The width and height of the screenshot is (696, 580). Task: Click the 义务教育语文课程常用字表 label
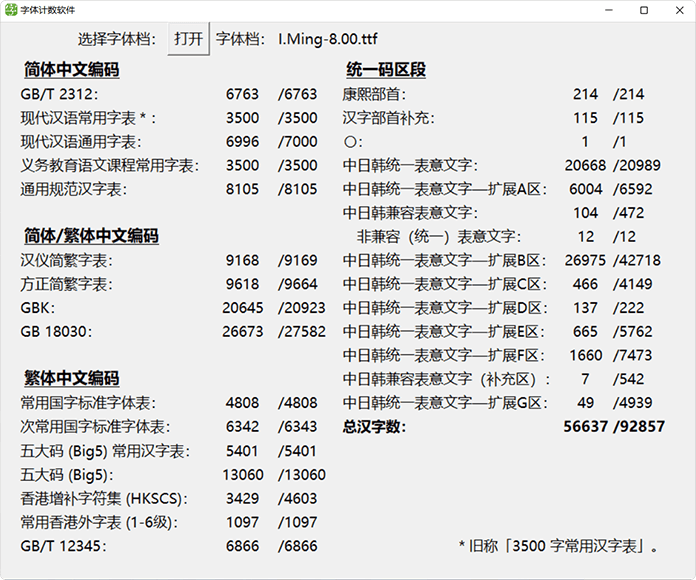[x=110, y=166]
